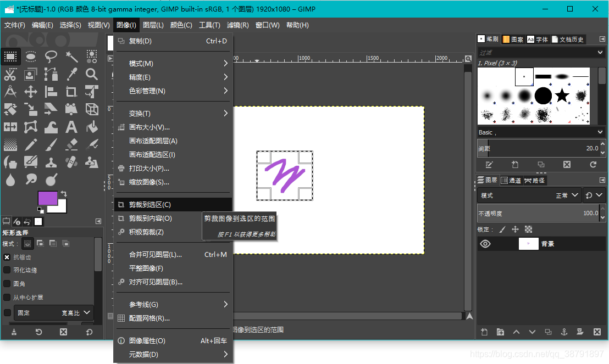609x364 pixels.
Task: Select the Smudge tool
Action: click(x=31, y=180)
